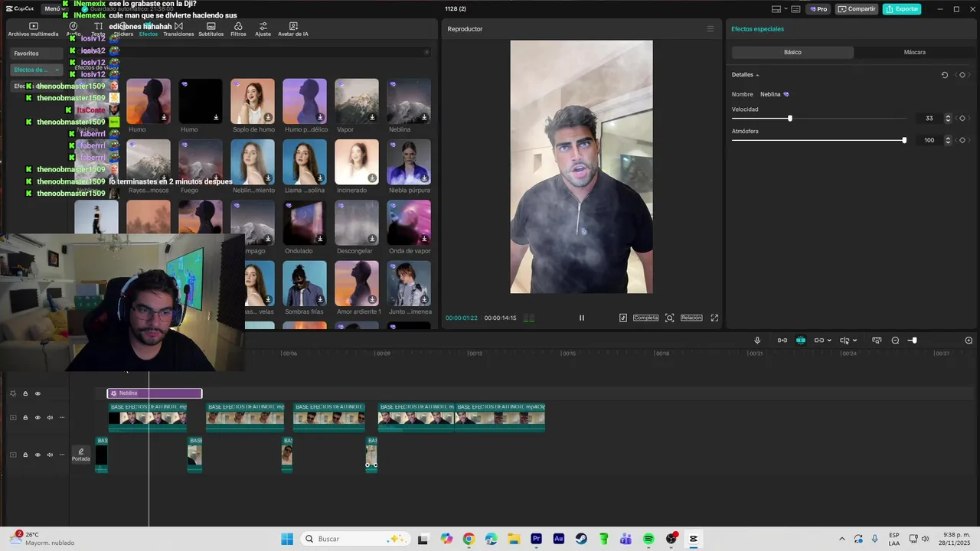
Task: Toggle main track magnet
Action: click(782, 341)
